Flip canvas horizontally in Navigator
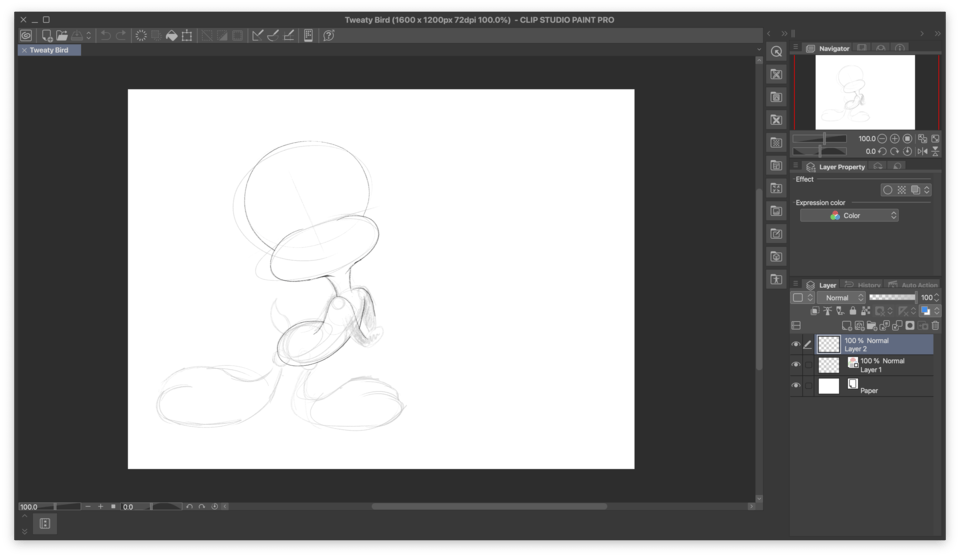 pos(922,151)
